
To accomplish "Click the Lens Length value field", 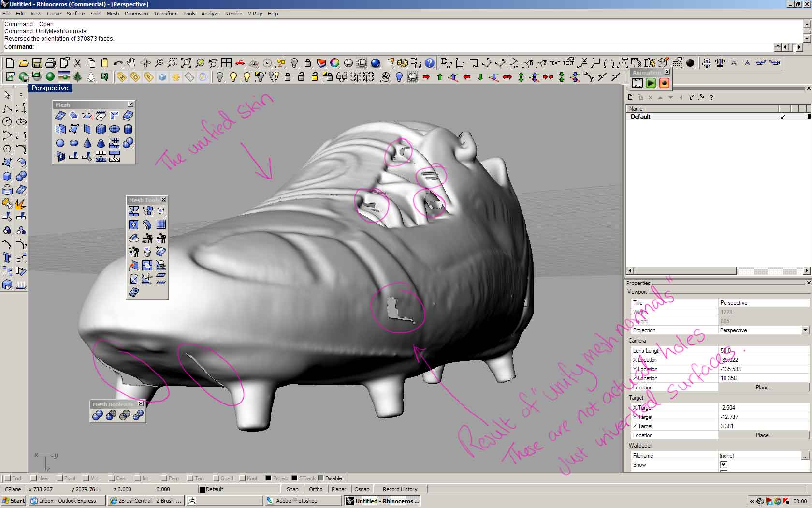I will pyautogui.click(x=764, y=351).
